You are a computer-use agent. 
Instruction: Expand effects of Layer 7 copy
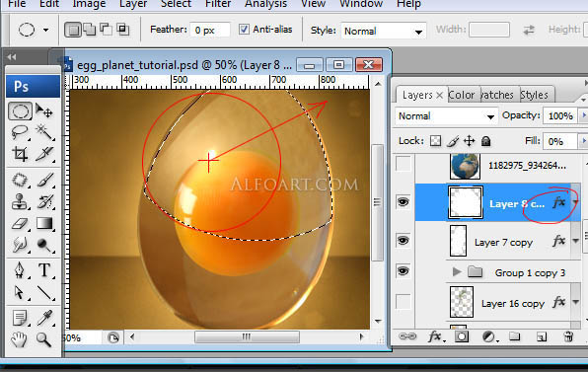coord(575,241)
